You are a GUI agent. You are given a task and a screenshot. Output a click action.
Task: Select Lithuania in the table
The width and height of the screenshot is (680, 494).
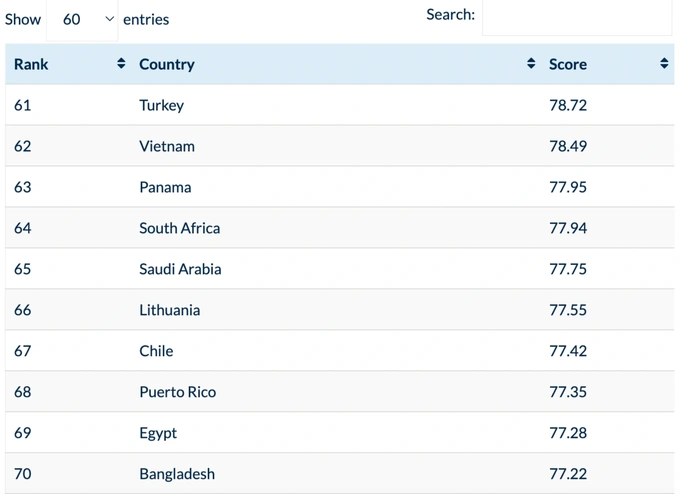point(170,310)
